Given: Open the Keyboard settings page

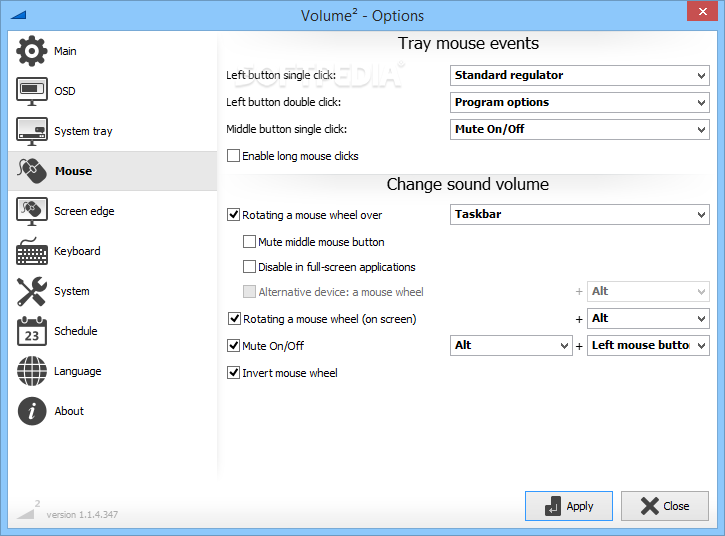Looking at the screenshot, I should tap(77, 251).
